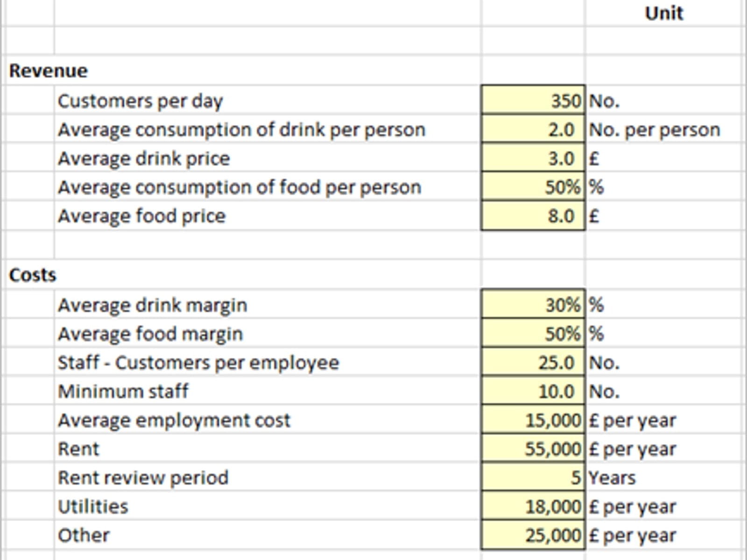This screenshot has width=747, height=560.
Task: Click the customers per employee value 25.0
Action: [533, 363]
